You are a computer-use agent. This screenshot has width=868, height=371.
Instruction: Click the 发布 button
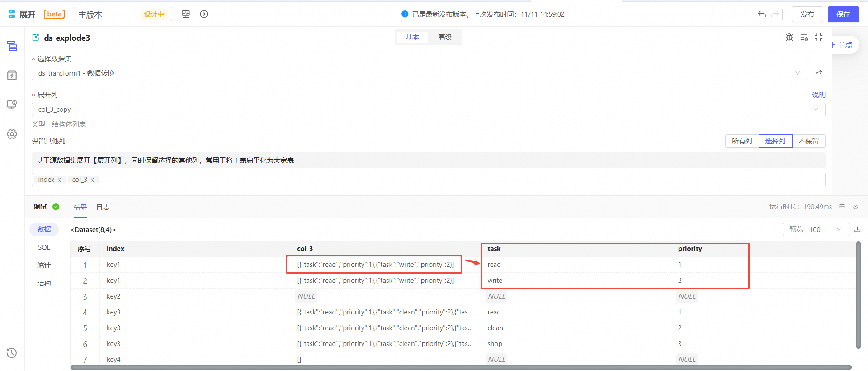(807, 14)
